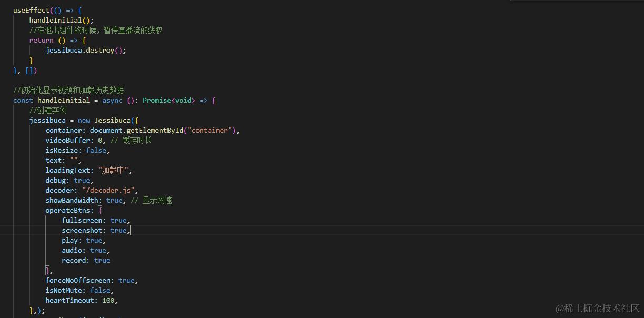Click the async keyword in handleInitial declaration
Viewport: 644px width, 318px height.
(112, 100)
